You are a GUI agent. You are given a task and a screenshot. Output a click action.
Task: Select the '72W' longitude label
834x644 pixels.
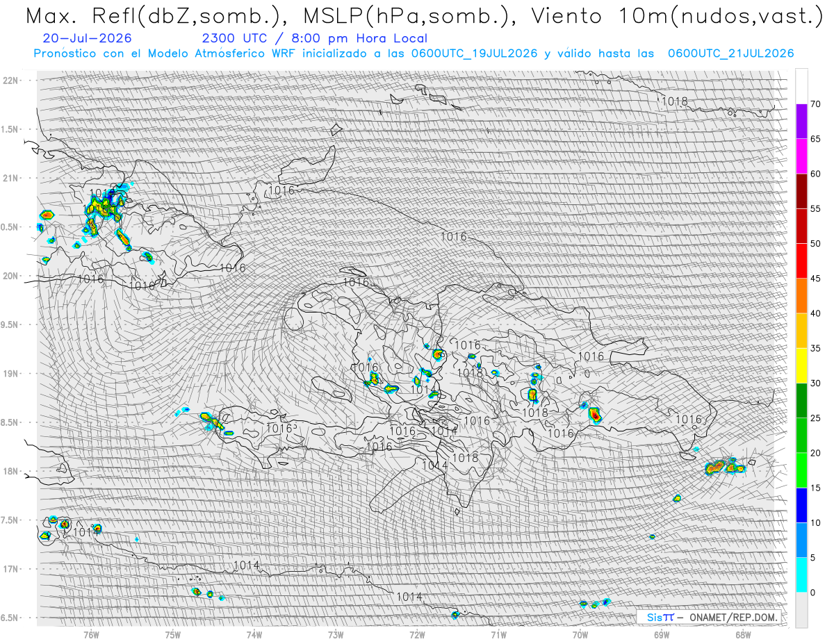(417, 634)
